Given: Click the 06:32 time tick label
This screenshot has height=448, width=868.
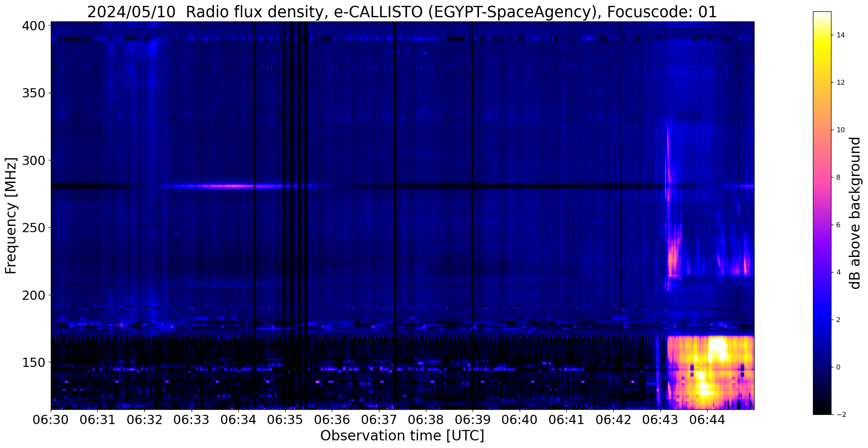Looking at the screenshot, I should [145, 419].
